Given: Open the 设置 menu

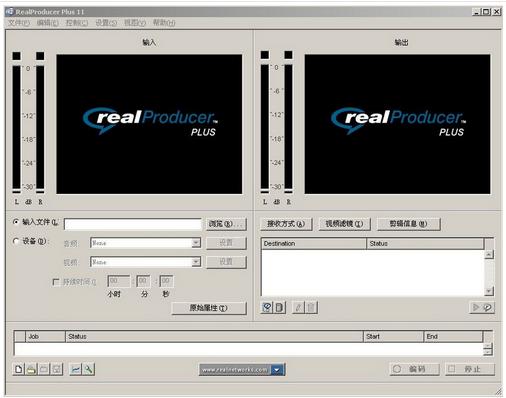Looking at the screenshot, I should tap(106, 23).
